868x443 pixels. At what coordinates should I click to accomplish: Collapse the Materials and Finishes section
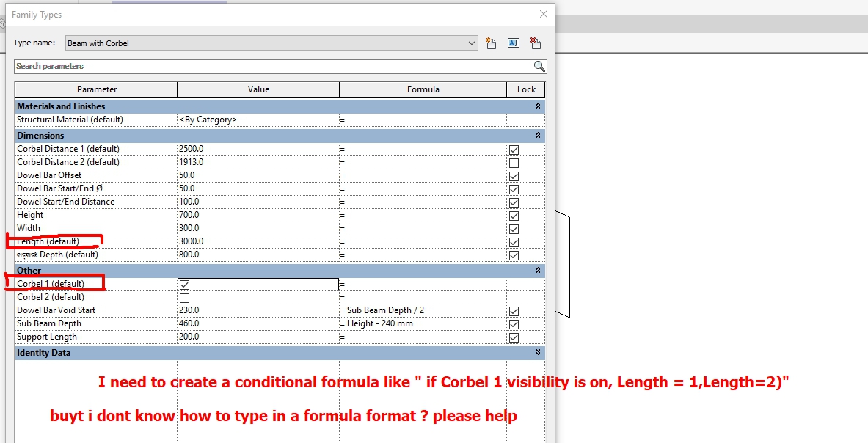pos(537,106)
